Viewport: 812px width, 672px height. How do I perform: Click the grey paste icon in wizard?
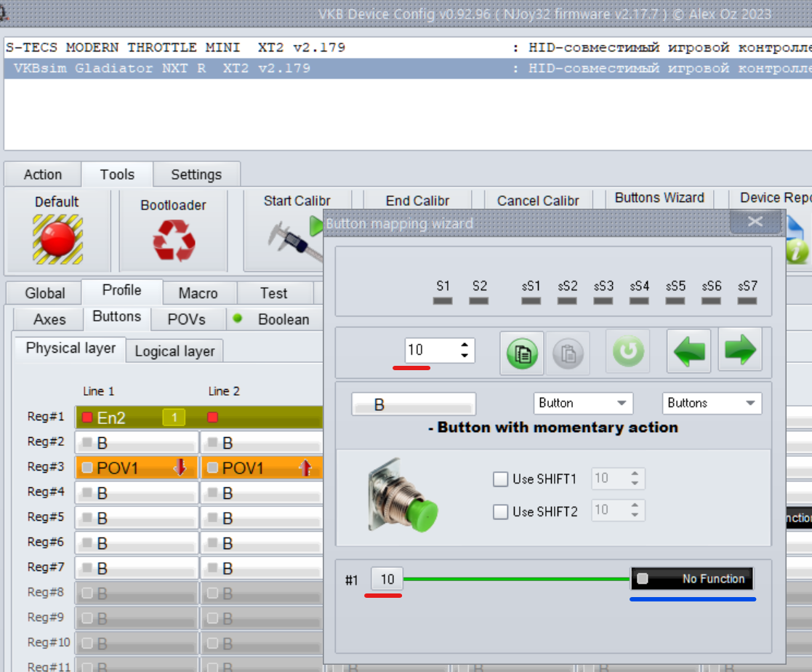[568, 354]
